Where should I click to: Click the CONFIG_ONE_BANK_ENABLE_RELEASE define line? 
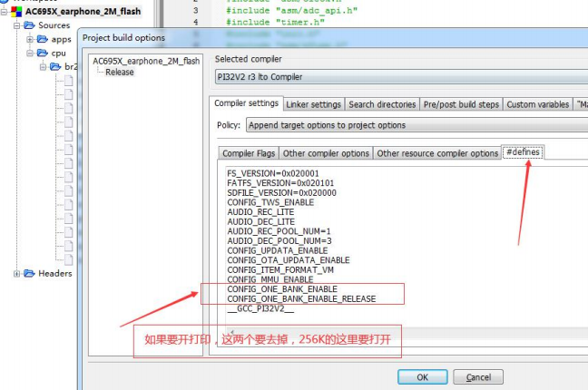pos(301,299)
